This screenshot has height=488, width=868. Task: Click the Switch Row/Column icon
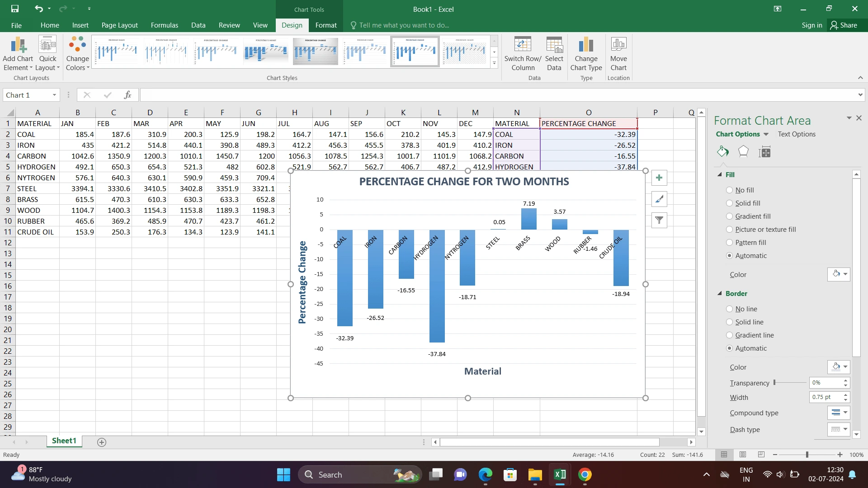[x=523, y=45]
